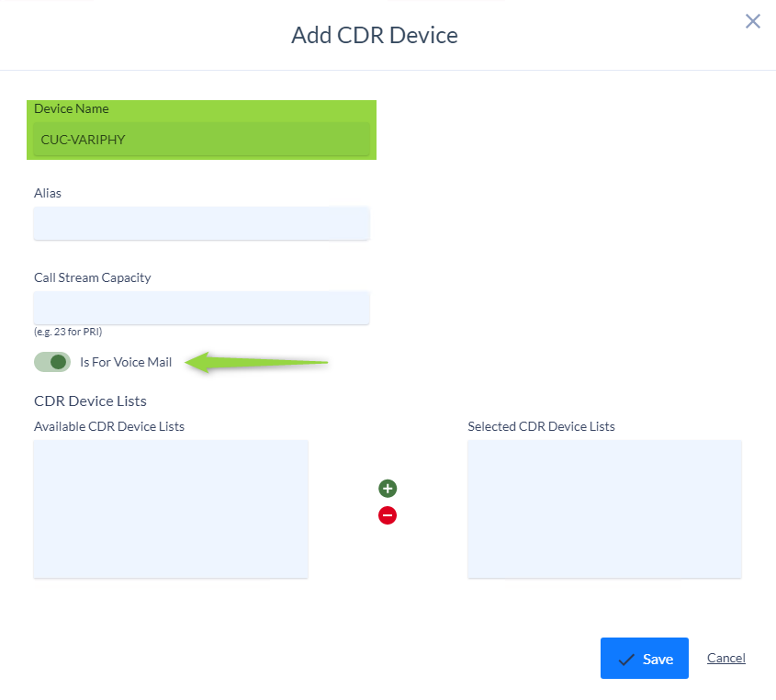Click into the Alias input field
The width and height of the screenshot is (776, 700).
click(201, 223)
